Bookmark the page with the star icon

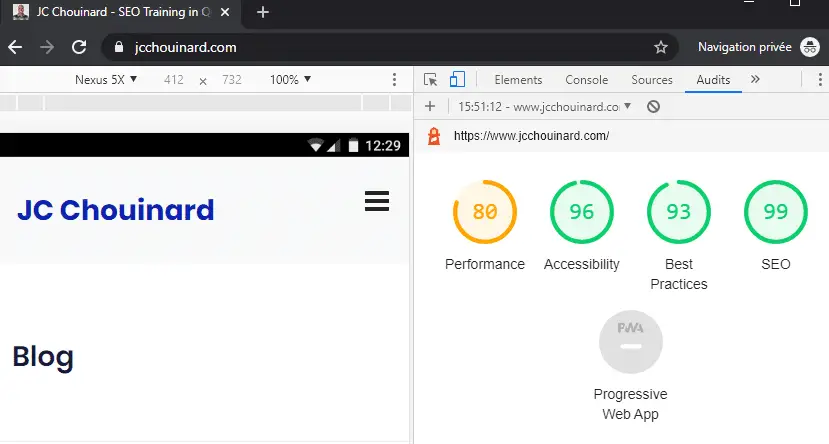tap(661, 47)
